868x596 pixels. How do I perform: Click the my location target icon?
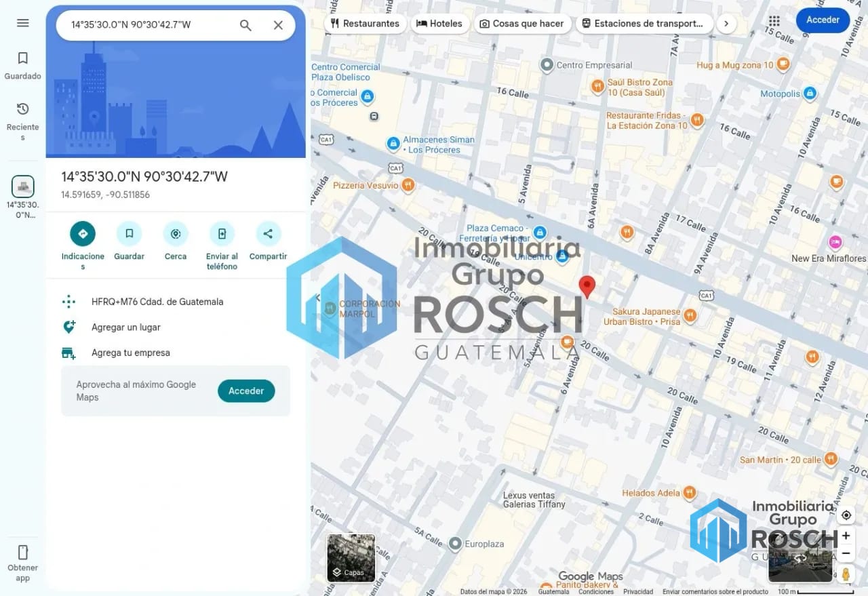(x=846, y=515)
